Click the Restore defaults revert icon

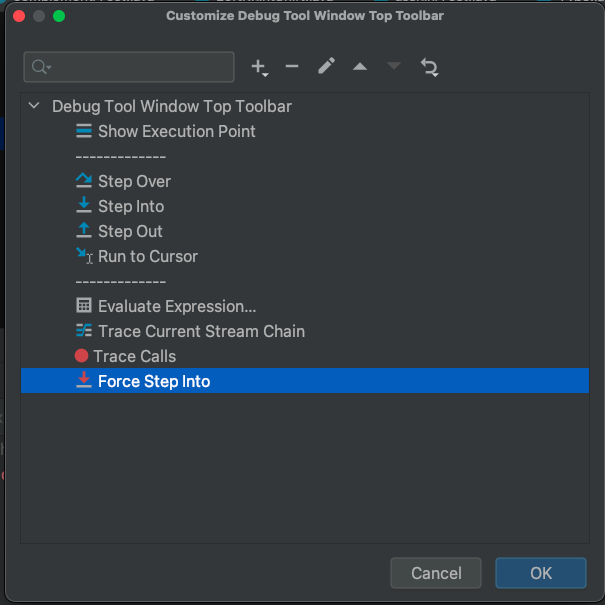429,67
